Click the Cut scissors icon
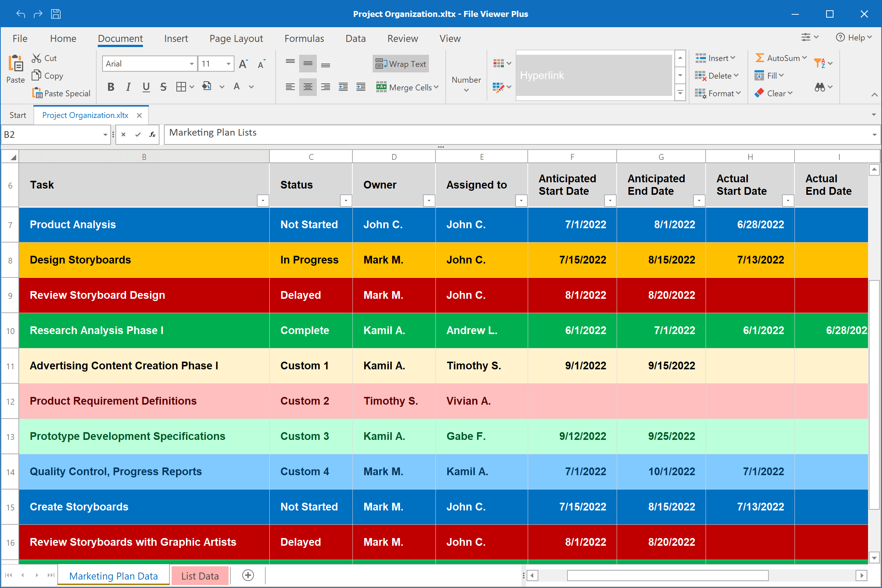The width and height of the screenshot is (882, 588). pos(36,58)
